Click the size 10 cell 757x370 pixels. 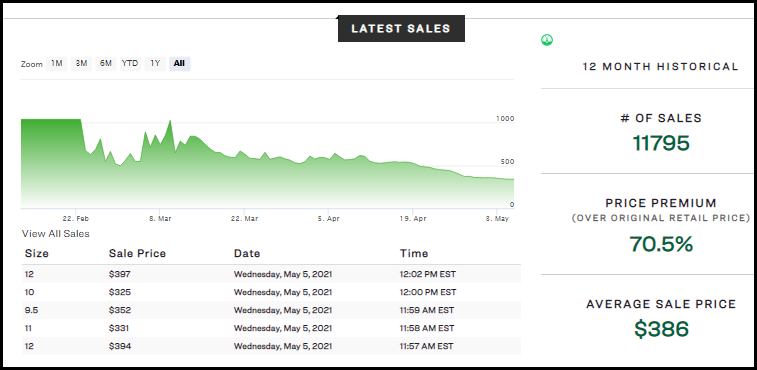29,292
